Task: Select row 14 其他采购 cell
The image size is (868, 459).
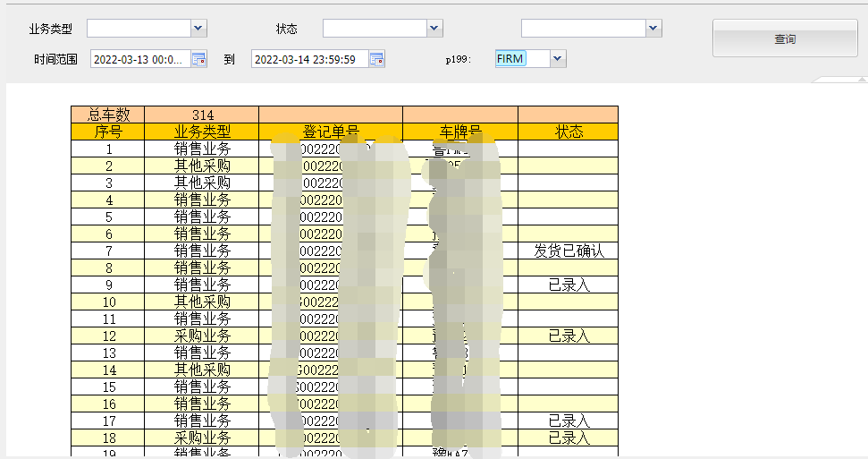Action: (202, 370)
